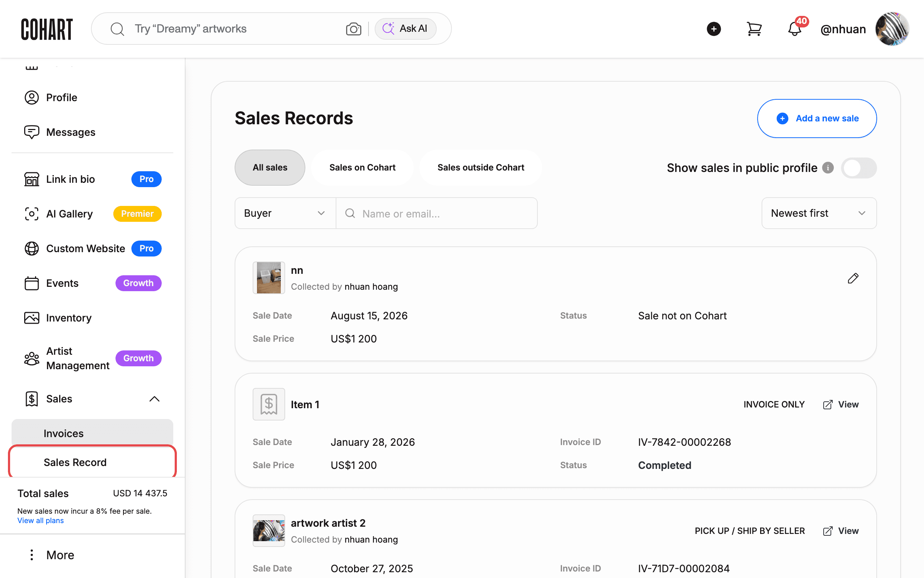This screenshot has width=924, height=578.
Task: Click the Item 1 invoice receipt icon
Action: [269, 405]
